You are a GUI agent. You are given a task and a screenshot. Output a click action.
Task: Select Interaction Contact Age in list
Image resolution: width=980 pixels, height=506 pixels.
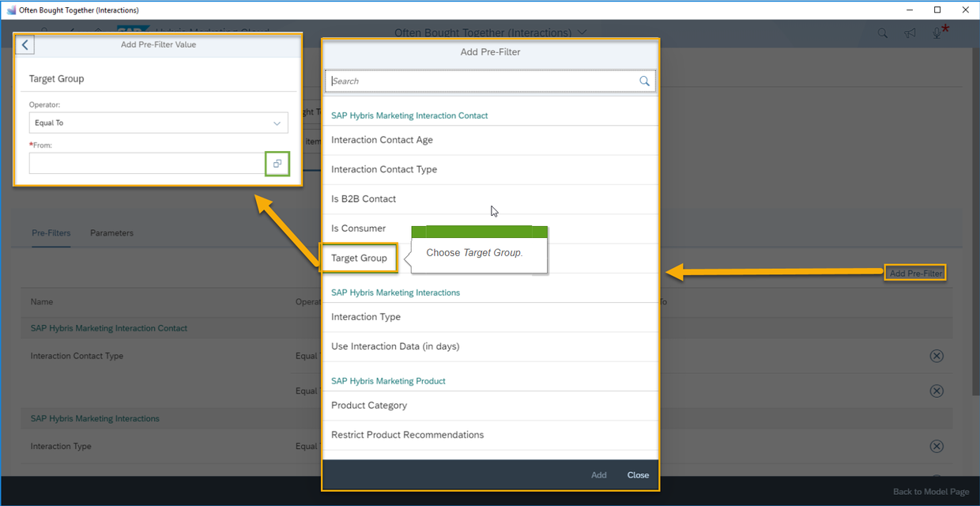(x=490, y=140)
